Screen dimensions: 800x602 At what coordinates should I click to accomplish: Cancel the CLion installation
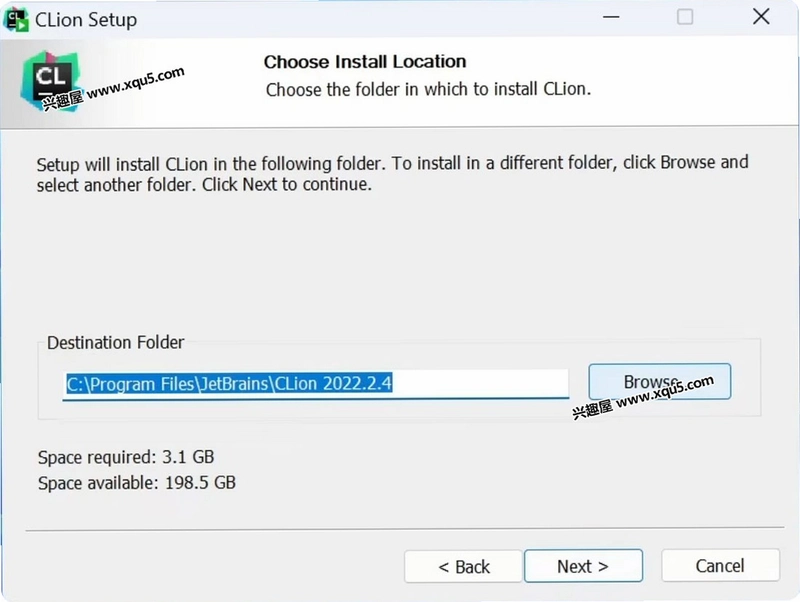[720, 565]
